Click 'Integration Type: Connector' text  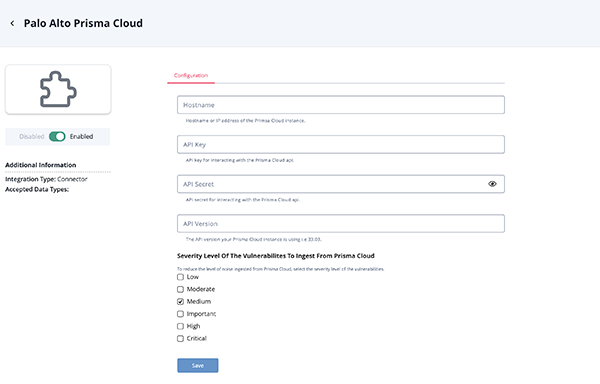click(46, 179)
